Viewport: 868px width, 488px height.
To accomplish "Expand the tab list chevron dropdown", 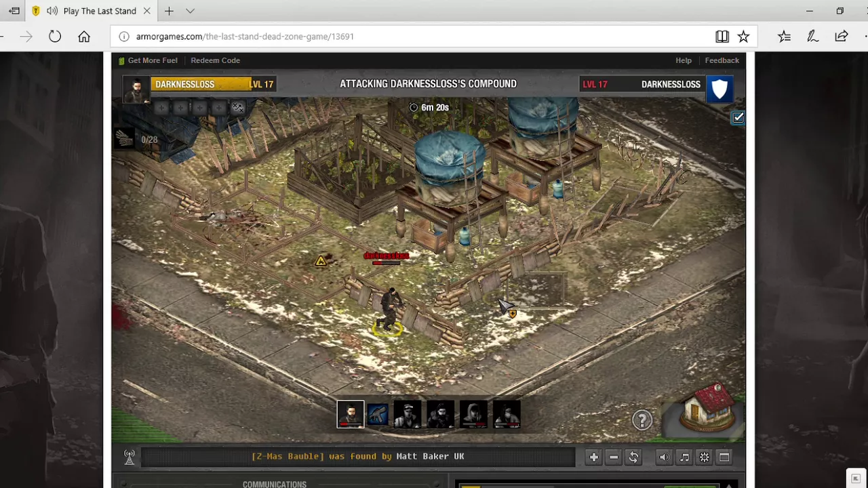I will [190, 11].
